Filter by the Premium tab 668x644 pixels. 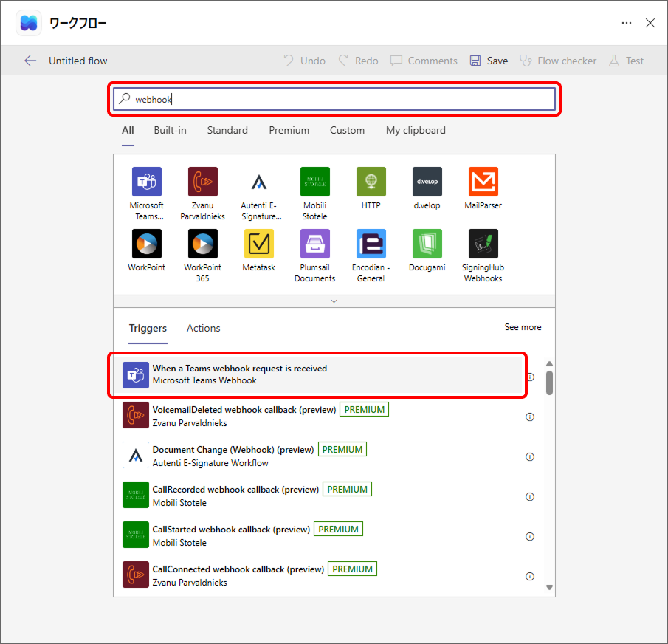289,131
